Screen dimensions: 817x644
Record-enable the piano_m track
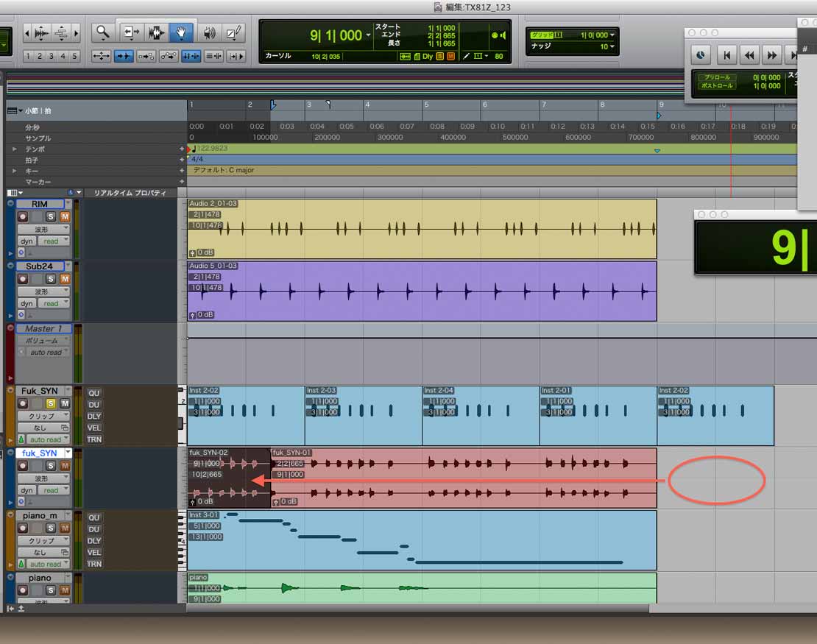coord(22,528)
